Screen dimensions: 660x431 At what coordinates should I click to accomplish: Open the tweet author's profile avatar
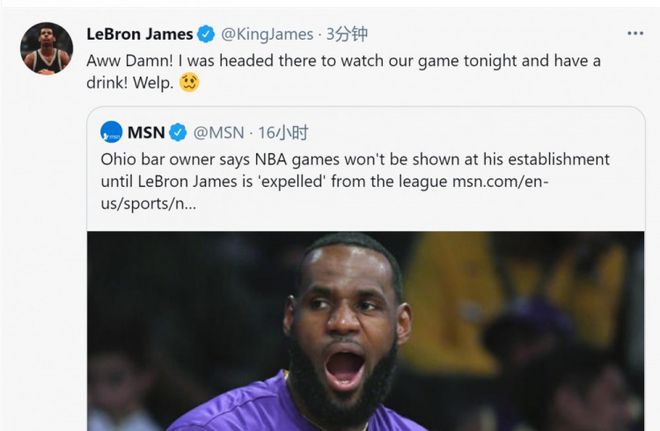pyautogui.click(x=46, y=48)
